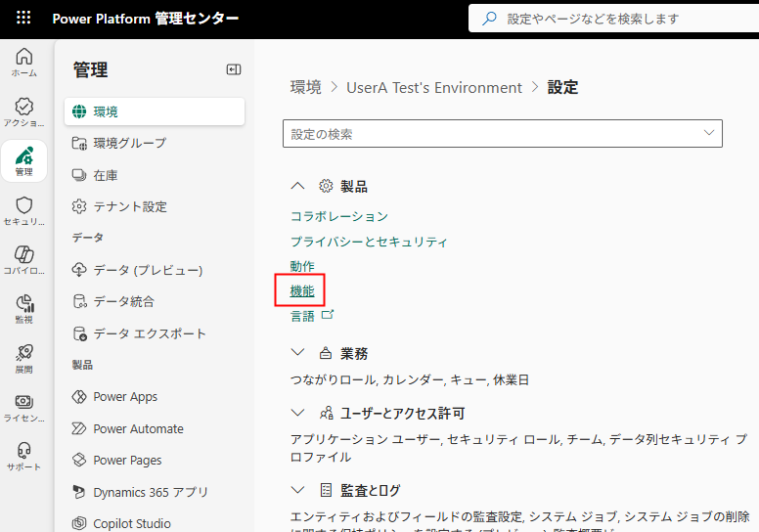Go to 環境 breadcrumb link

point(305,87)
